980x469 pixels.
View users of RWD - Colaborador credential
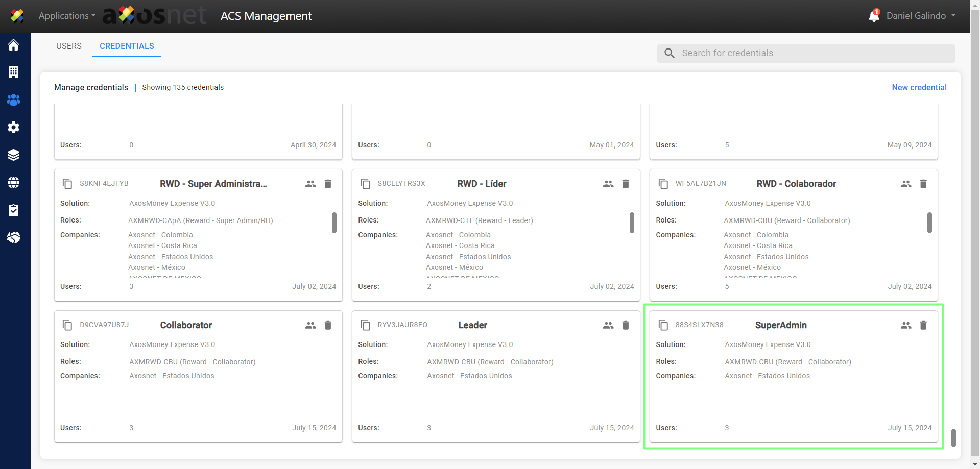(x=906, y=184)
